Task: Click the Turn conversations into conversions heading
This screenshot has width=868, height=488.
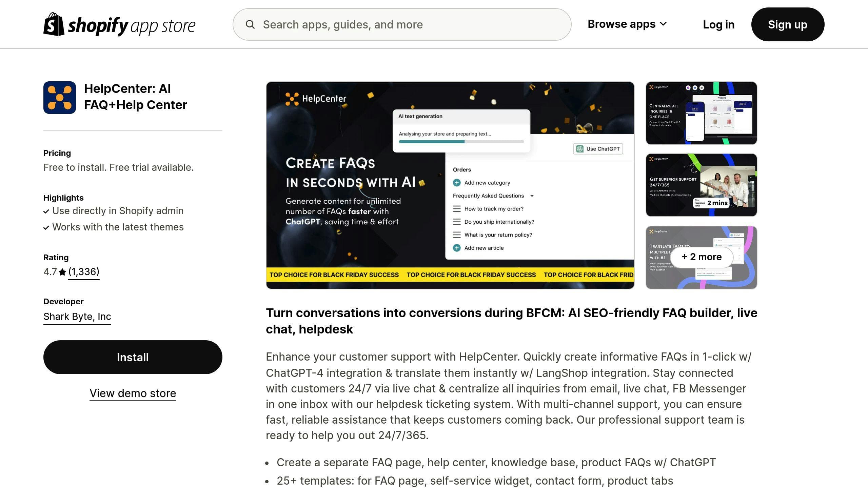Action: (x=512, y=321)
